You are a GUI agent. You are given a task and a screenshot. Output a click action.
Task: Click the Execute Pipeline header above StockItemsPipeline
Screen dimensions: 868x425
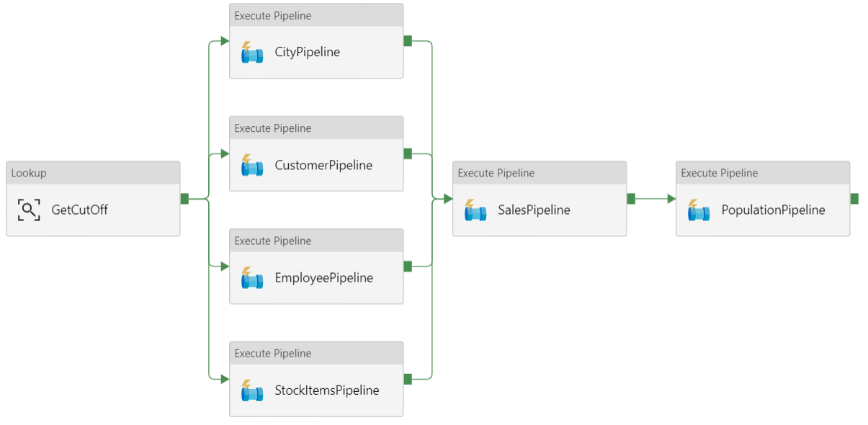coord(316,353)
